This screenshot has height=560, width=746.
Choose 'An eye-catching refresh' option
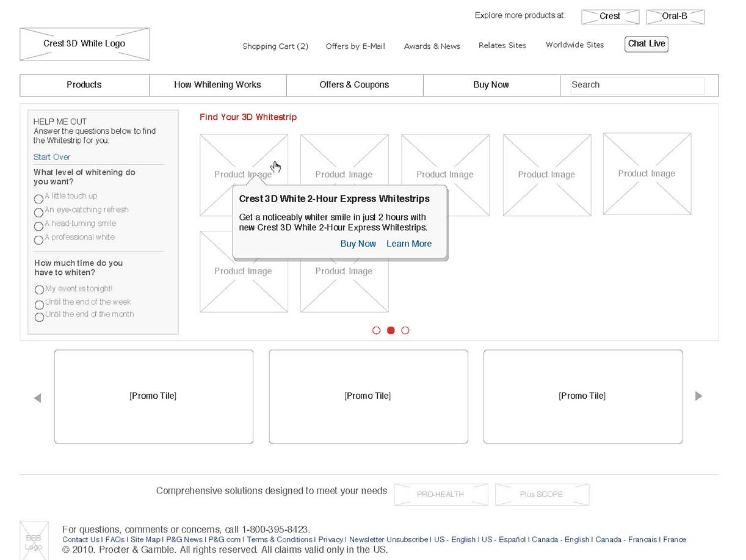[38, 213]
